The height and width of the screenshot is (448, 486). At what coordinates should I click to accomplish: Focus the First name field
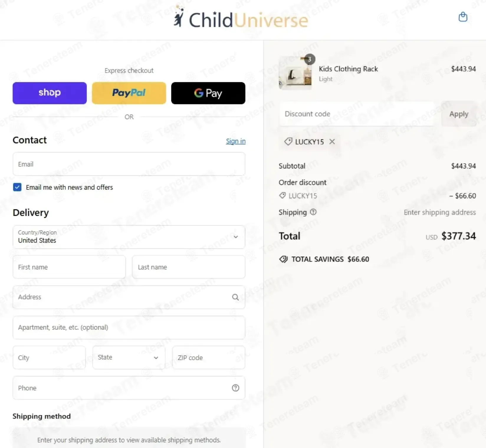tap(69, 267)
